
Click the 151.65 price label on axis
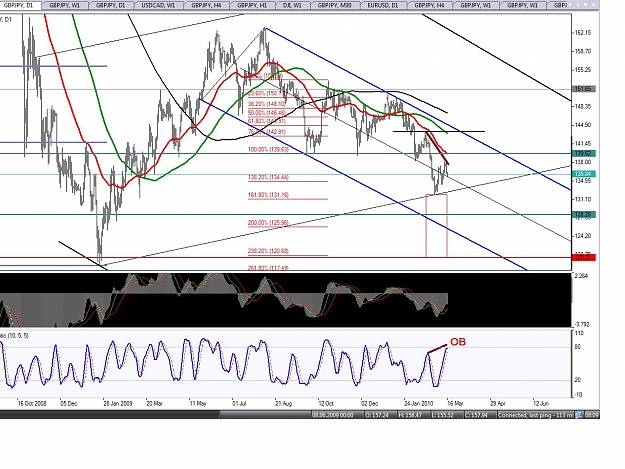coord(584,89)
